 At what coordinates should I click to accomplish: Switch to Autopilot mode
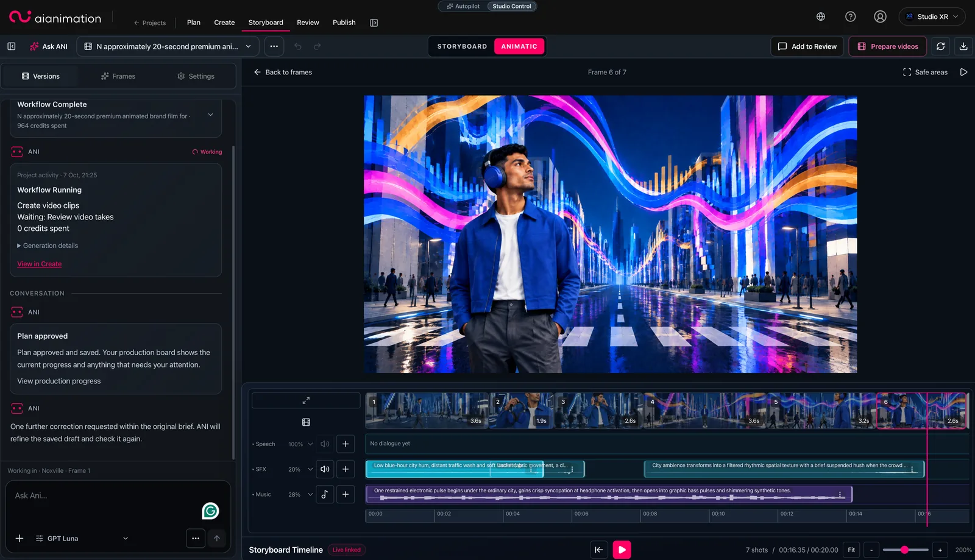point(463,6)
